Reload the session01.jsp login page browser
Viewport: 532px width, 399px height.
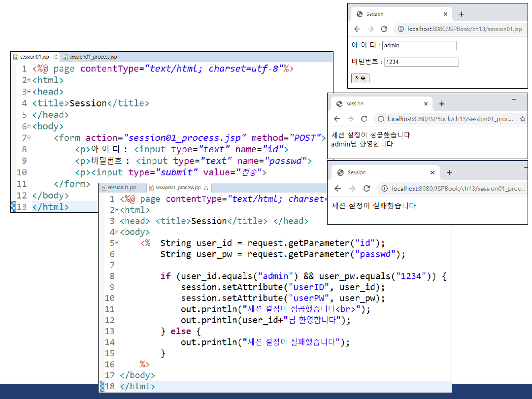(x=384, y=29)
